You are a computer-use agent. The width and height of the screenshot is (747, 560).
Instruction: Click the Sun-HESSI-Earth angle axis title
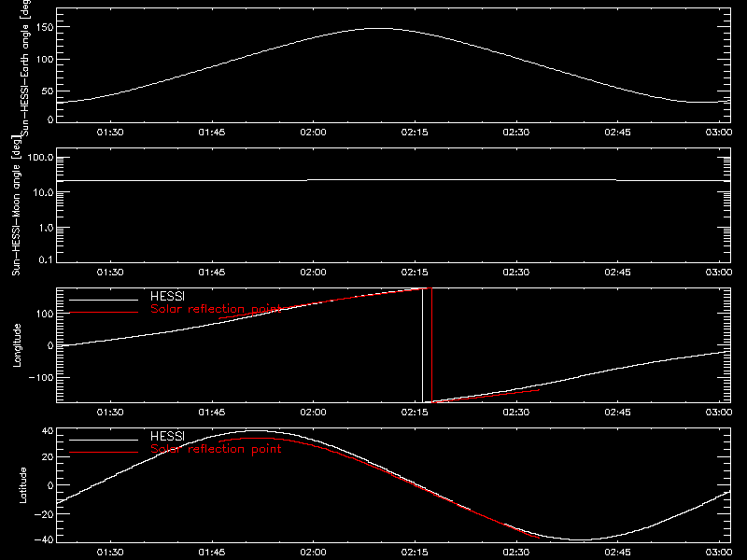click(x=25, y=67)
